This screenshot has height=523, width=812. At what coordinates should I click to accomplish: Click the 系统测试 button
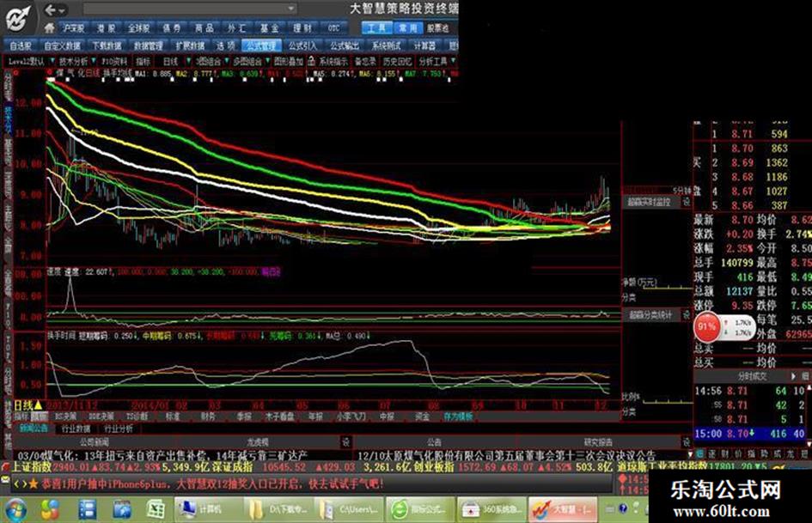point(387,46)
